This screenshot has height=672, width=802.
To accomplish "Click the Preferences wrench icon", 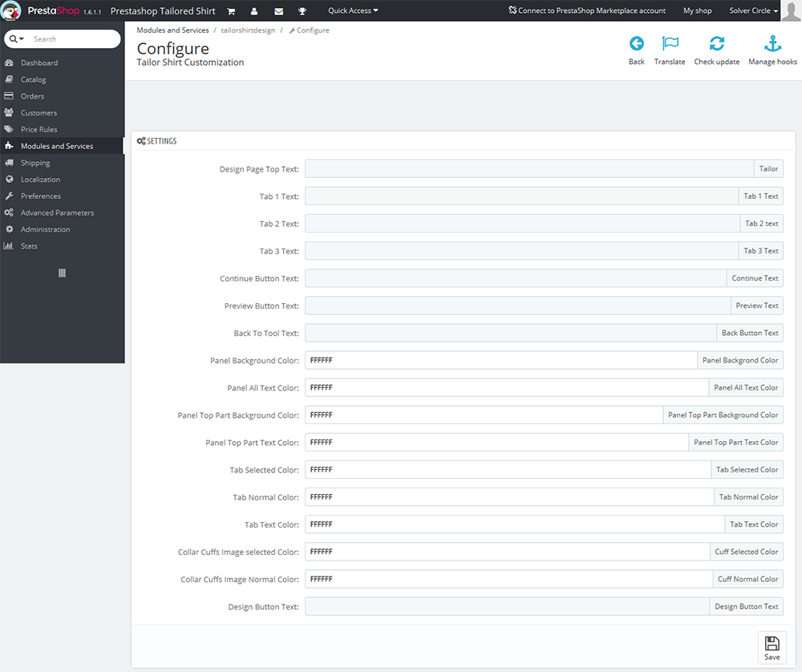I will pos(9,196).
